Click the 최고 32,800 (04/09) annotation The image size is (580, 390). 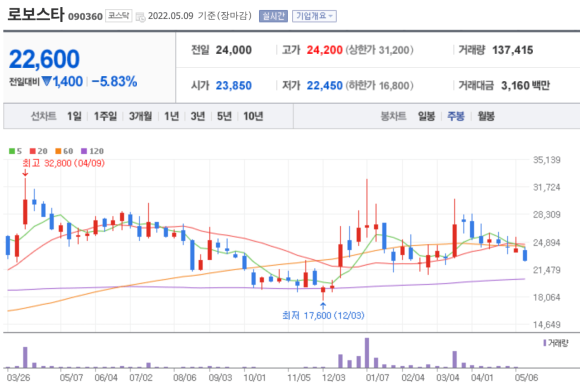tap(63, 163)
